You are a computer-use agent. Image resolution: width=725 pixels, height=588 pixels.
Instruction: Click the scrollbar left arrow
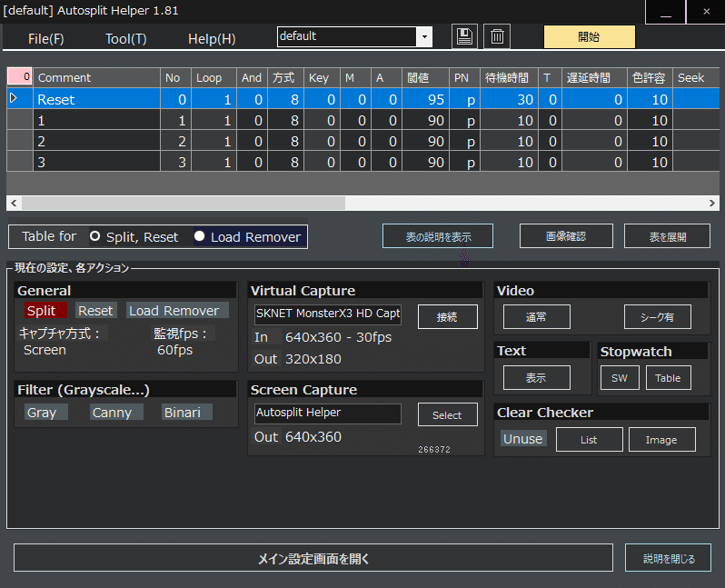click(x=14, y=203)
